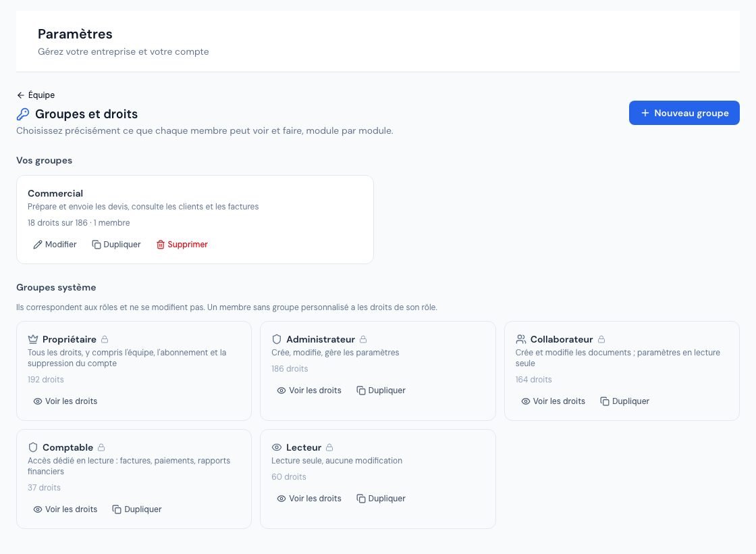Click the '192 droits' count
This screenshot has height=554, width=756.
pos(46,380)
